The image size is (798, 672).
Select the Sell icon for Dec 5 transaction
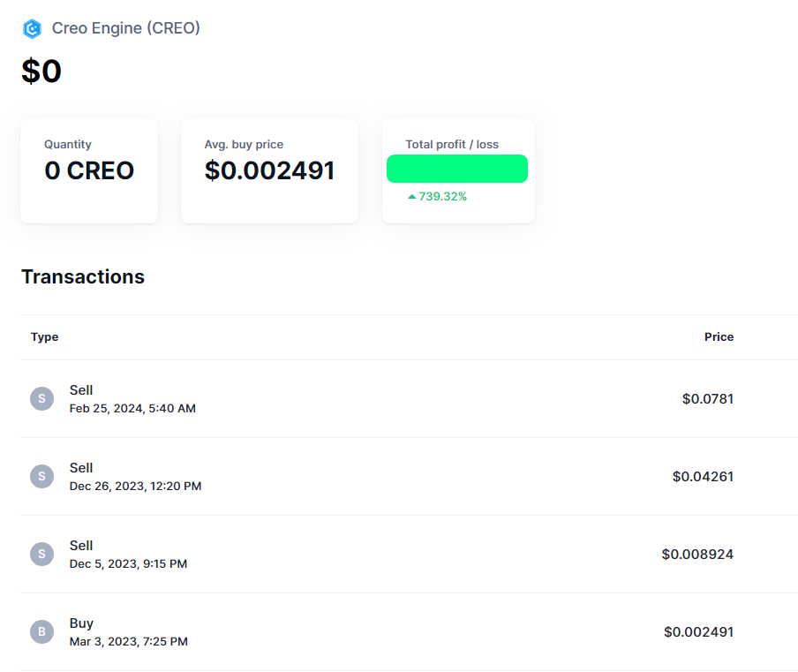(41, 554)
